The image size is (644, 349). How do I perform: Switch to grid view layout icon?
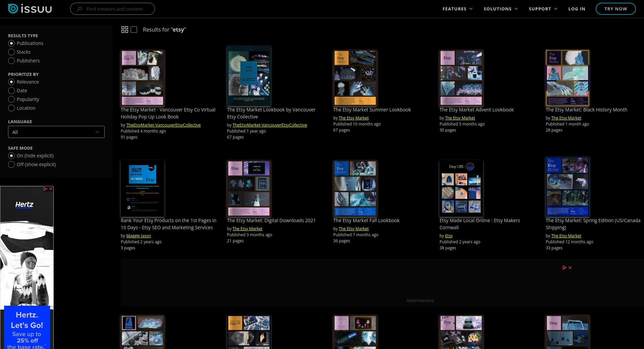pyautogui.click(x=124, y=30)
